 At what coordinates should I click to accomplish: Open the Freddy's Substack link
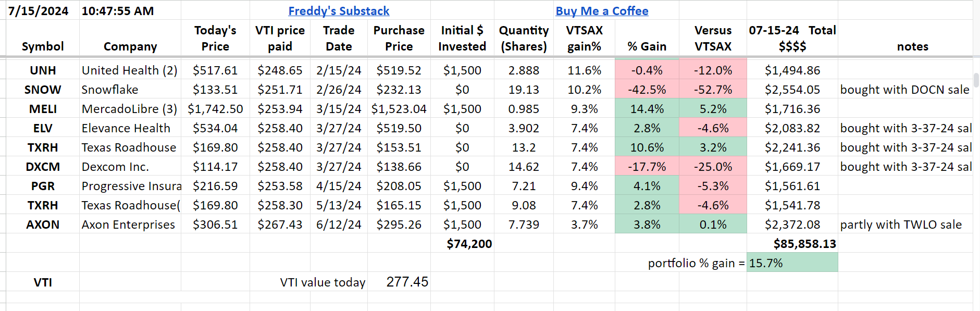tap(339, 11)
